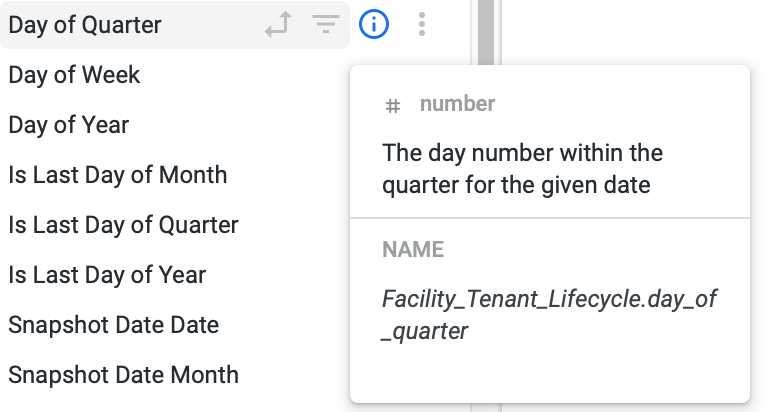774x412 pixels.
Task: Click the hash number-type icon in the tooltip
Action: (x=393, y=105)
